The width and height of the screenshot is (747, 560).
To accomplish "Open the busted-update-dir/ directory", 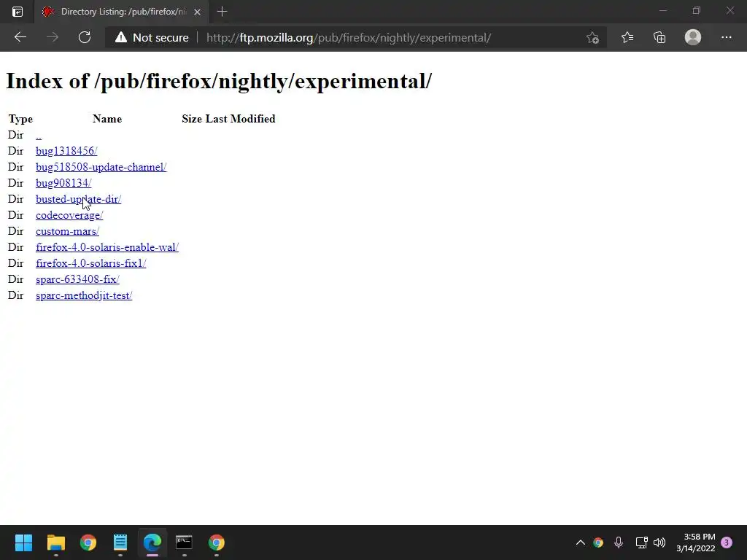I will [x=78, y=199].
